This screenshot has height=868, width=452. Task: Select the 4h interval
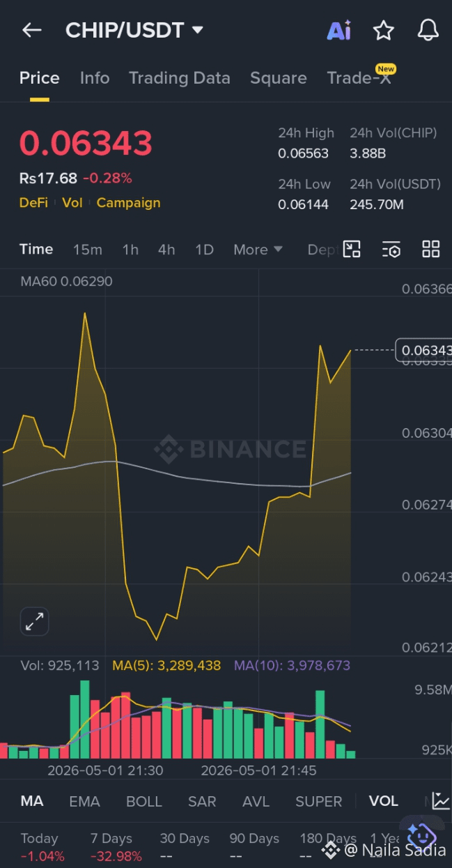click(166, 250)
